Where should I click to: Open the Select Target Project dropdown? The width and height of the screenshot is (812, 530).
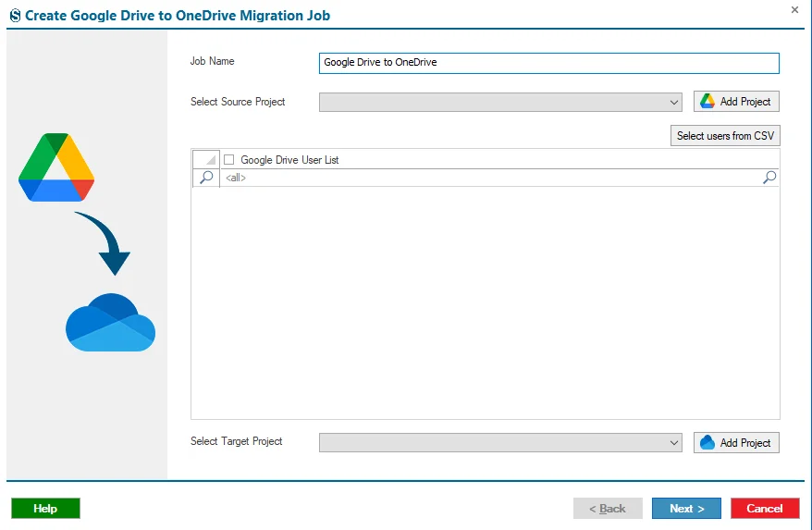500,443
